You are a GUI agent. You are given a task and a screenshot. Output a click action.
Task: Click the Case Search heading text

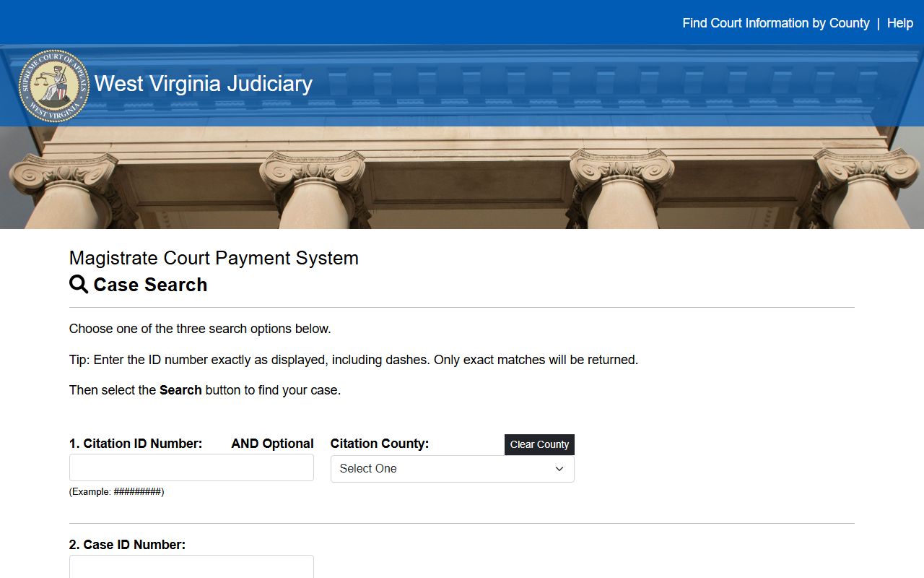(150, 285)
